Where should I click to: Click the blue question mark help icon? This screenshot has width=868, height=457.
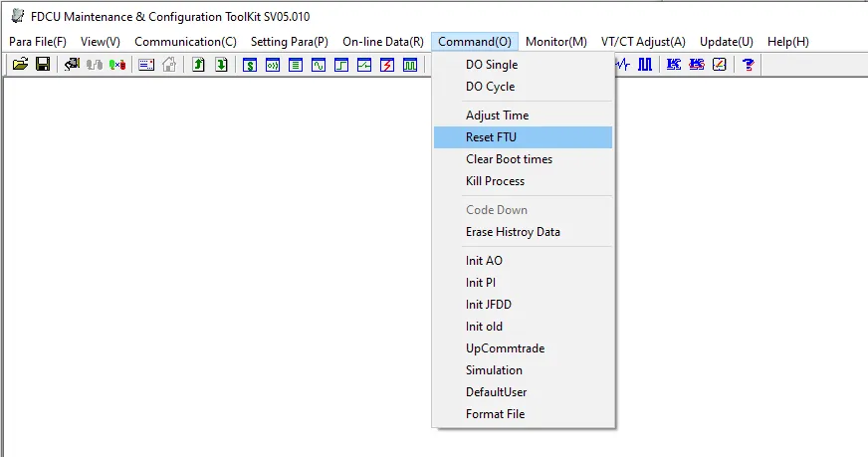[x=748, y=65]
